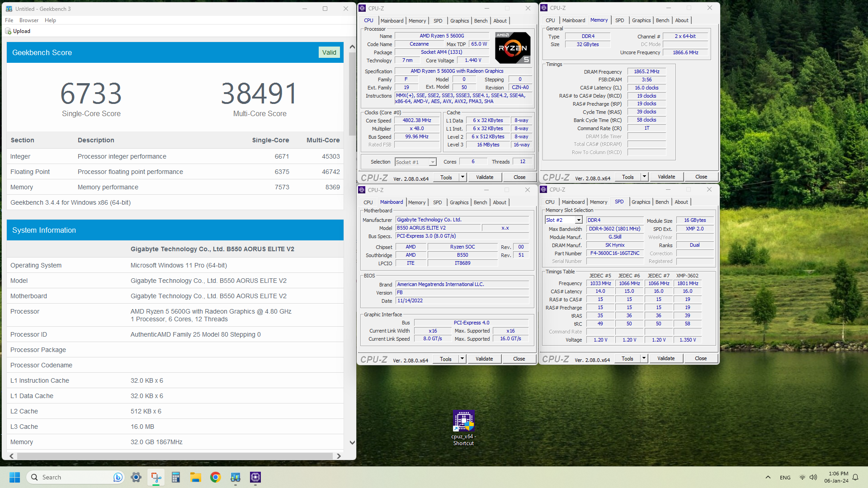Click Geekbench vertical scrollbar thumb
This screenshot has width=868, height=488.
(352, 94)
